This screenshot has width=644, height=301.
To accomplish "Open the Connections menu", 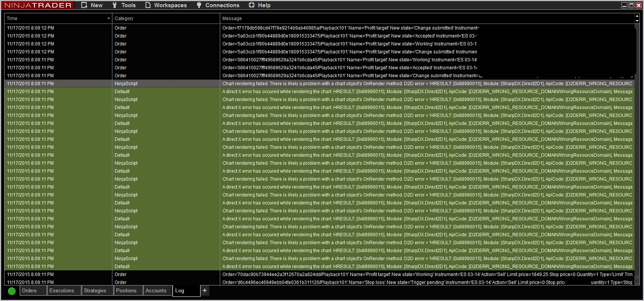I will [218, 5].
